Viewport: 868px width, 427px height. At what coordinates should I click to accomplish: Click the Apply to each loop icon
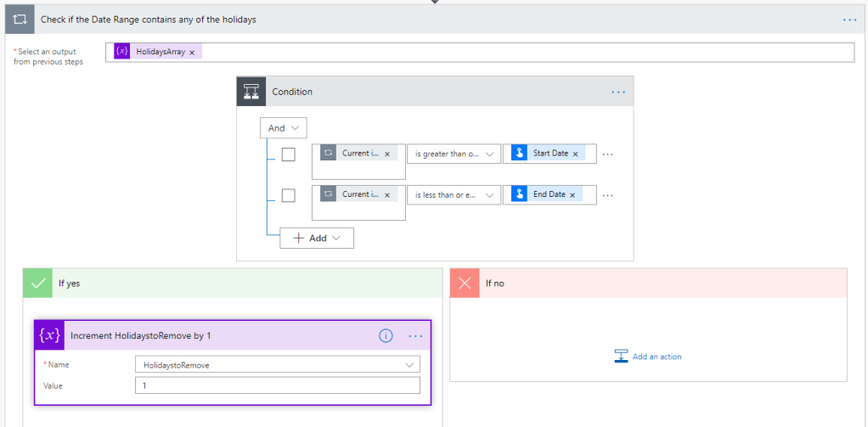[x=20, y=19]
